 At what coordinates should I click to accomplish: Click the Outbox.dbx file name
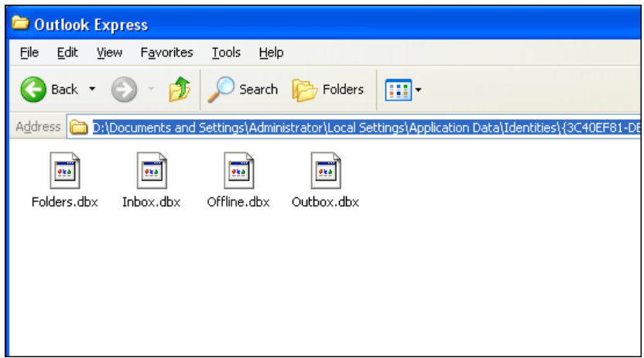click(x=326, y=202)
